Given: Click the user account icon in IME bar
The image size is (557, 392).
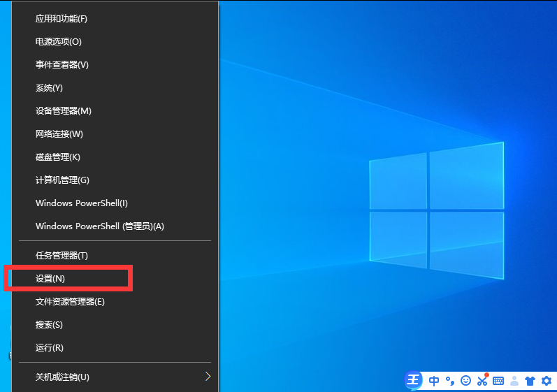Looking at the screenshot, I should coord(514,381).
